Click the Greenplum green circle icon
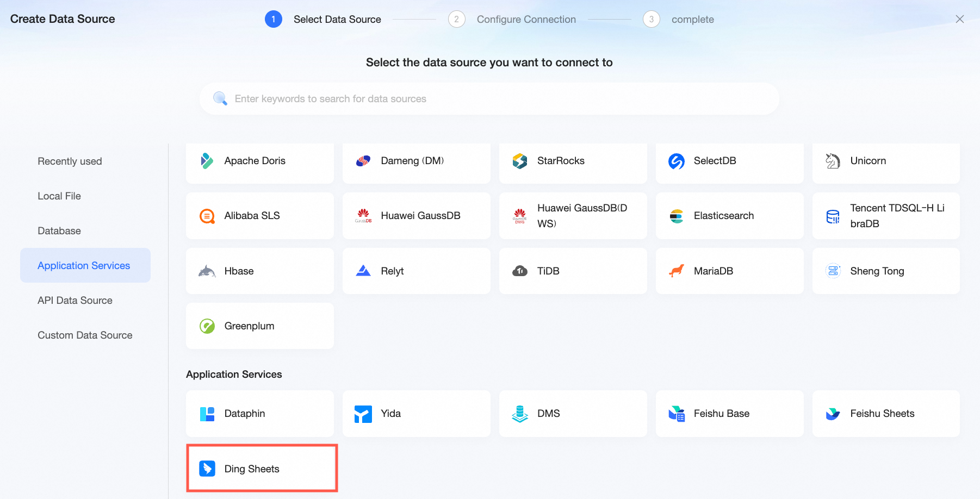This screenshot has height=499, width=980. (x=207, y=326)
